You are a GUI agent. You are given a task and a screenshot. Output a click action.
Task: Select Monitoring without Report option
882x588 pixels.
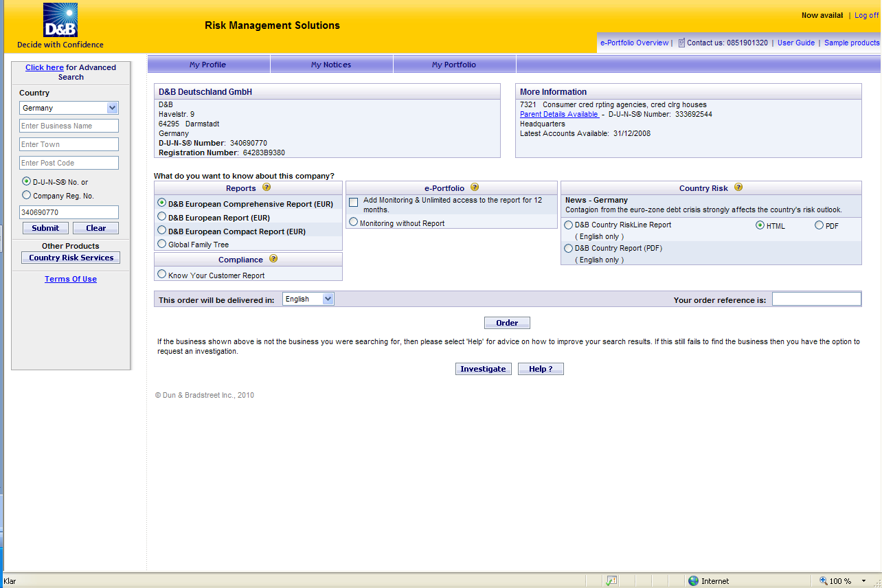click(354, 222)
